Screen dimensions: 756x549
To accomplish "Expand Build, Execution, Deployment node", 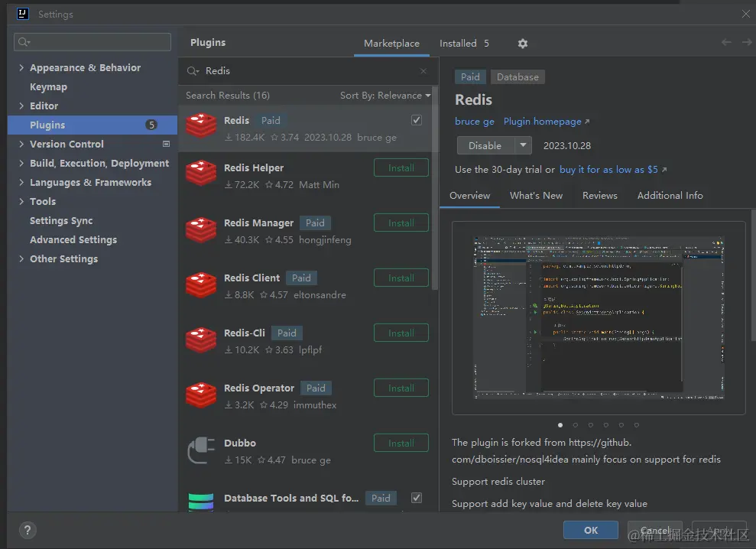I will [x=21, y=163].
